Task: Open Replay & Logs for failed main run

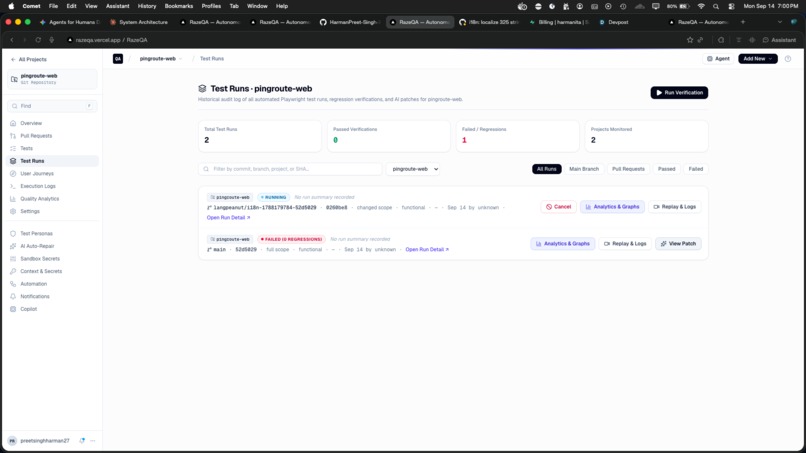Action: pyautogui.click(x=625, y=244)
